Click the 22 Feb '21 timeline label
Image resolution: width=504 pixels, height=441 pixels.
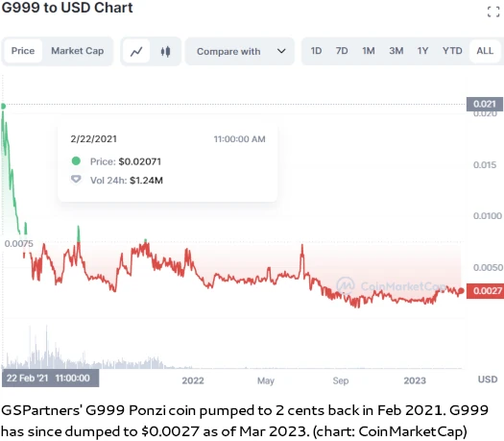50,378
